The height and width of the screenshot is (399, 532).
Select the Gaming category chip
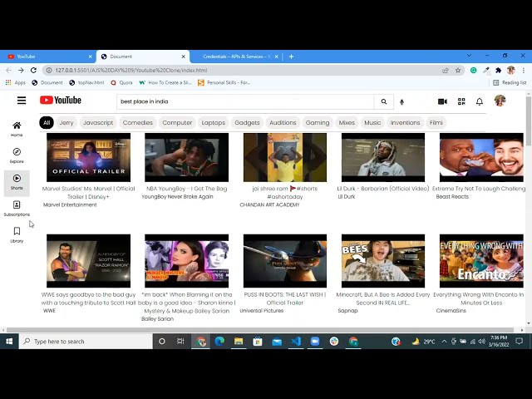pyautogui.click(x=318, y=122)
